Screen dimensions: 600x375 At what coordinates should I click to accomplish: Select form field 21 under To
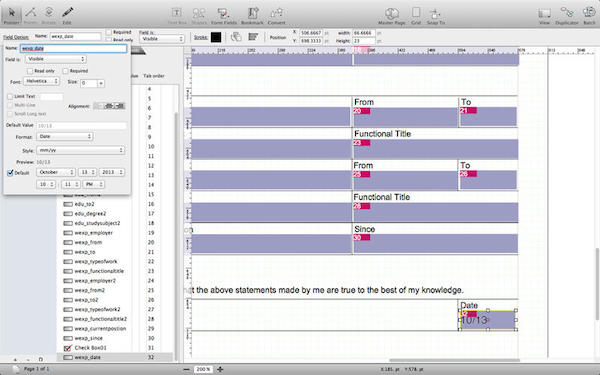[488, 117]
